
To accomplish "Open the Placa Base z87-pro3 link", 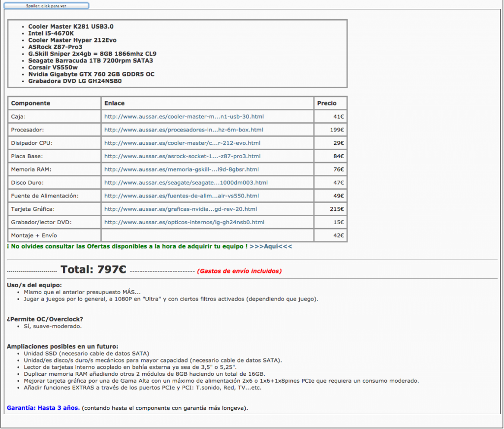I will (x=182, y=156).
